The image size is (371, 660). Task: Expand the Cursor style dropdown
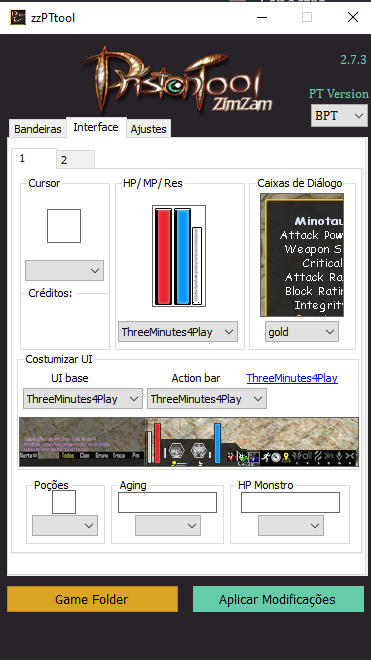click(64, 270)
